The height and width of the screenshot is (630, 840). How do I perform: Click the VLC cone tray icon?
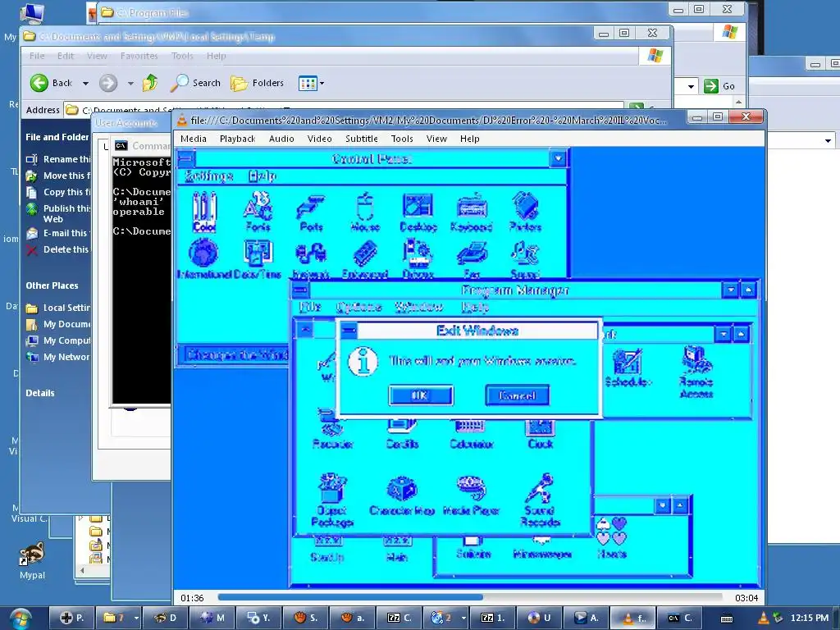tap(762, 619)
